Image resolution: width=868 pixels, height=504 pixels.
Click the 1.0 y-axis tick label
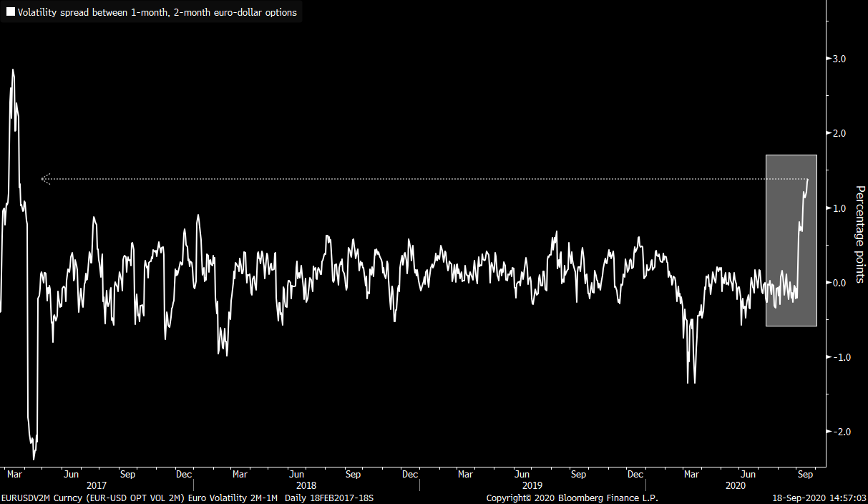click(x=839, y=208)
